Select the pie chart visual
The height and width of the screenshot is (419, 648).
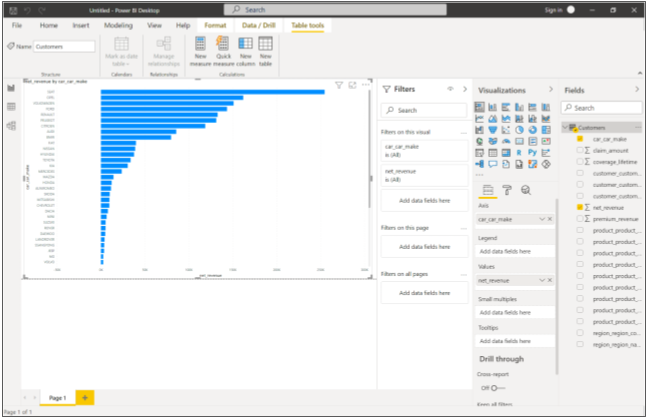pos(519,130)
